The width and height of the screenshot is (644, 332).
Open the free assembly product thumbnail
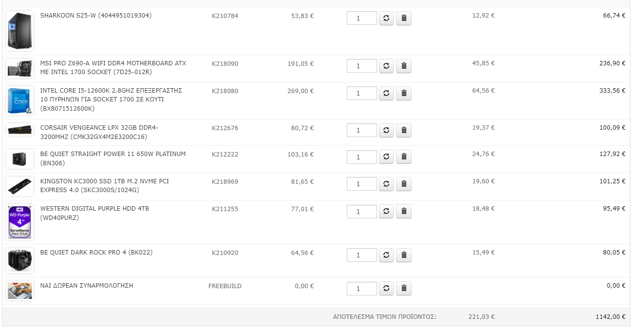(x=20, y=291)
